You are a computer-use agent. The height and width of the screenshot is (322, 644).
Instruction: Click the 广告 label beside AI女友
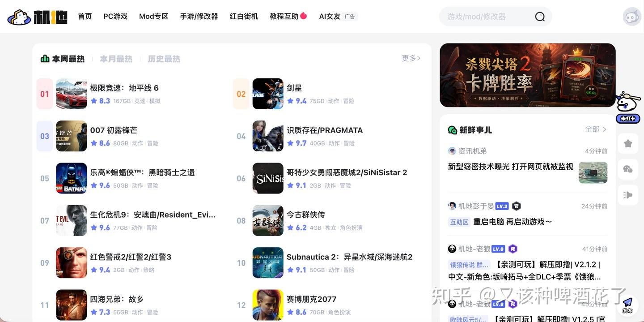350,17
